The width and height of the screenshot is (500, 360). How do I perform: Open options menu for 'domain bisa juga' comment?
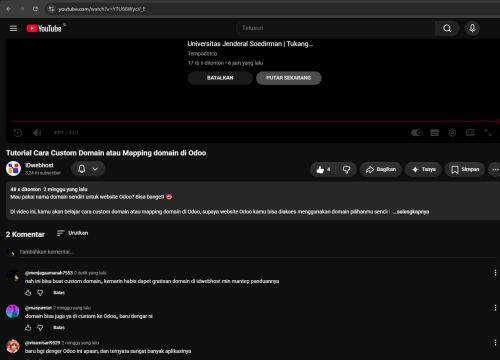click(495, 308)
